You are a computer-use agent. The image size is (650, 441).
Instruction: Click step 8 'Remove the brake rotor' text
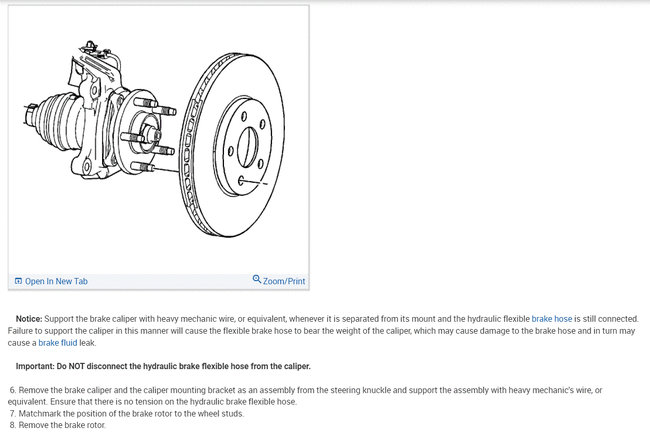coord(58,425)
